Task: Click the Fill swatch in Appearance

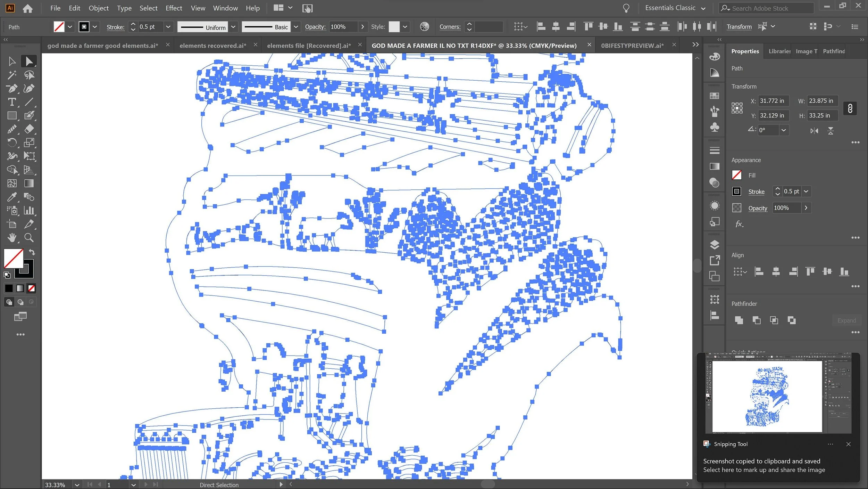Action: (x=737, y=175)
